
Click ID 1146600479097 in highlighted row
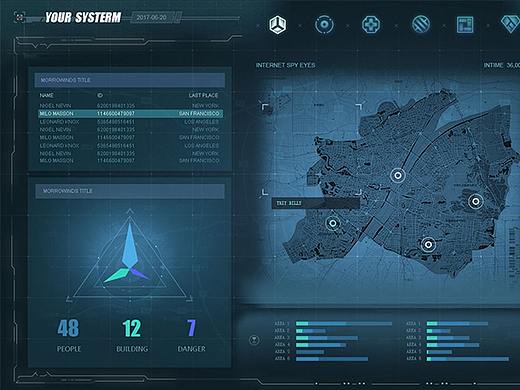[x=116, y=114]
